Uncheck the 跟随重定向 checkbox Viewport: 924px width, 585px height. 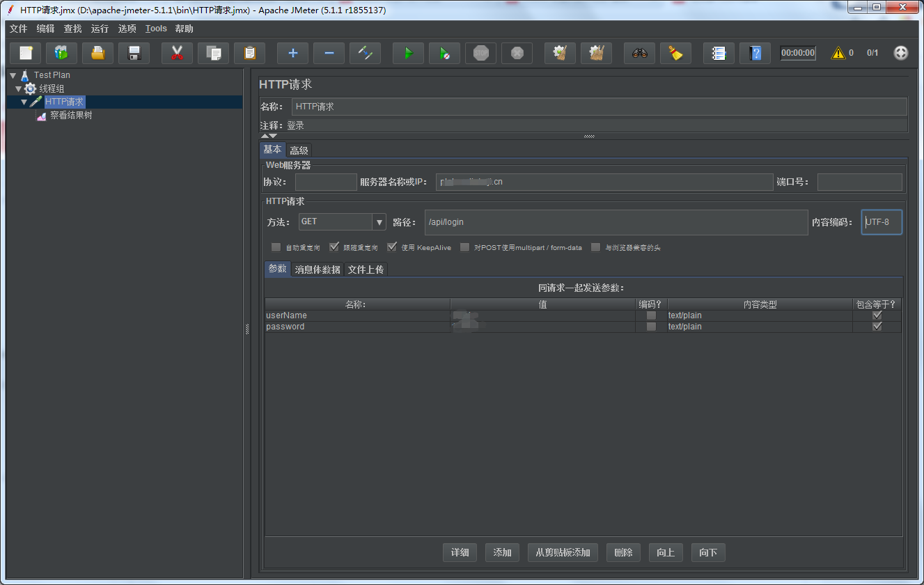334,247
